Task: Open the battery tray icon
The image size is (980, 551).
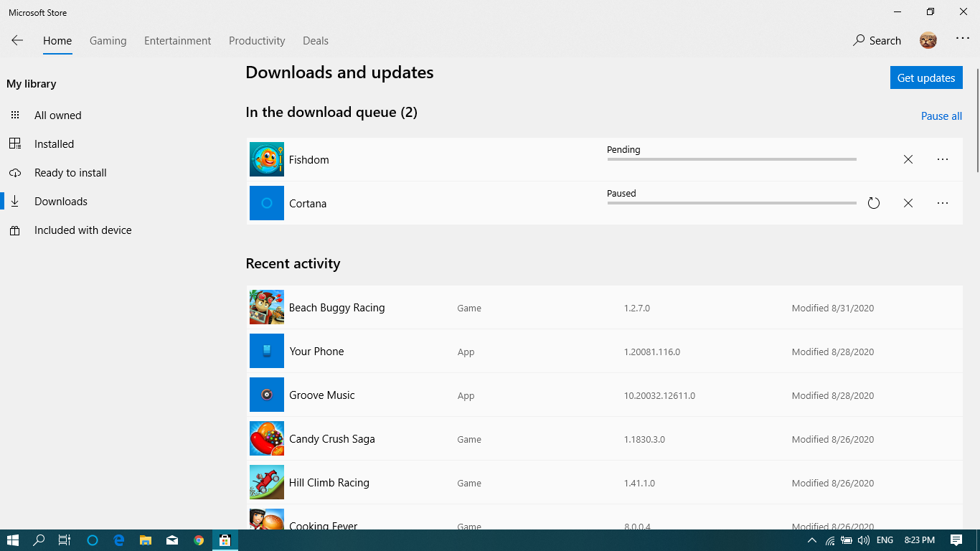Action: pyautogui.click(x=847, y=540)
